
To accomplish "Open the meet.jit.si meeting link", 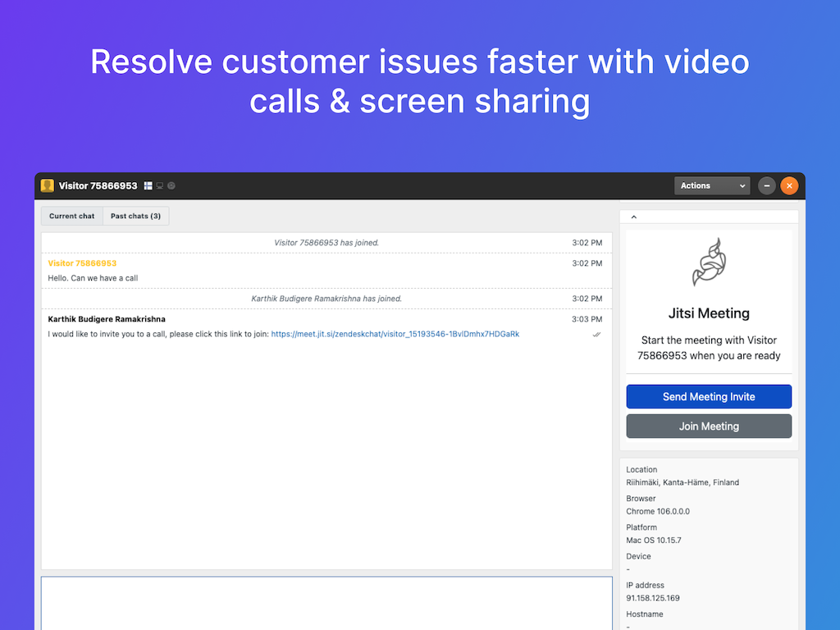I will pyautogui.click(x=395, y=335).
